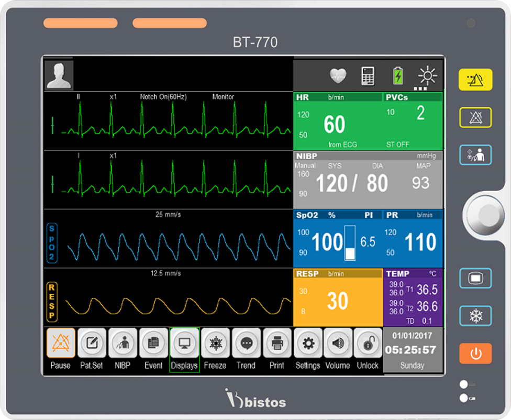Unlock the screen via the Unlock padlock
511x420 pixels.
(x=368, y=344)
